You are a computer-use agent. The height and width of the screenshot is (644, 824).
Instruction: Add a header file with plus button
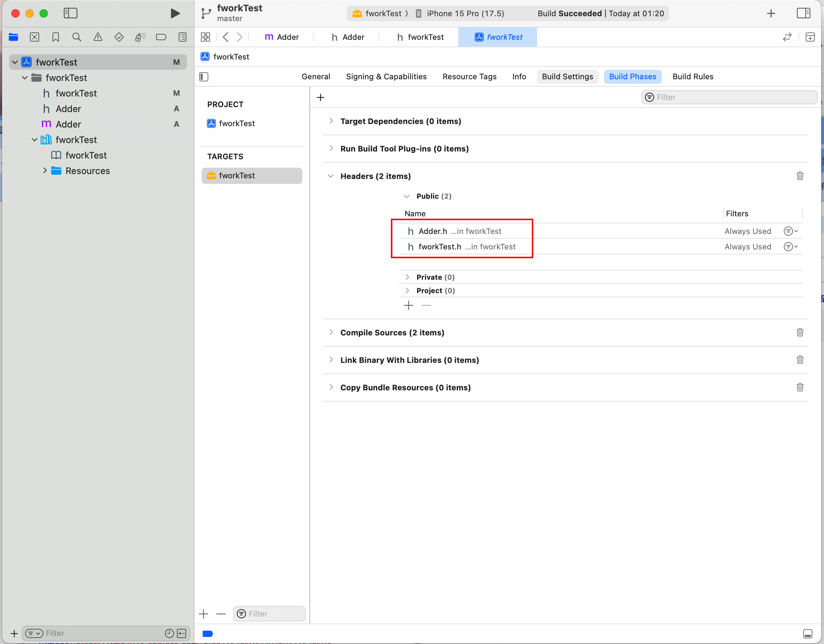[x=408, y=305]
